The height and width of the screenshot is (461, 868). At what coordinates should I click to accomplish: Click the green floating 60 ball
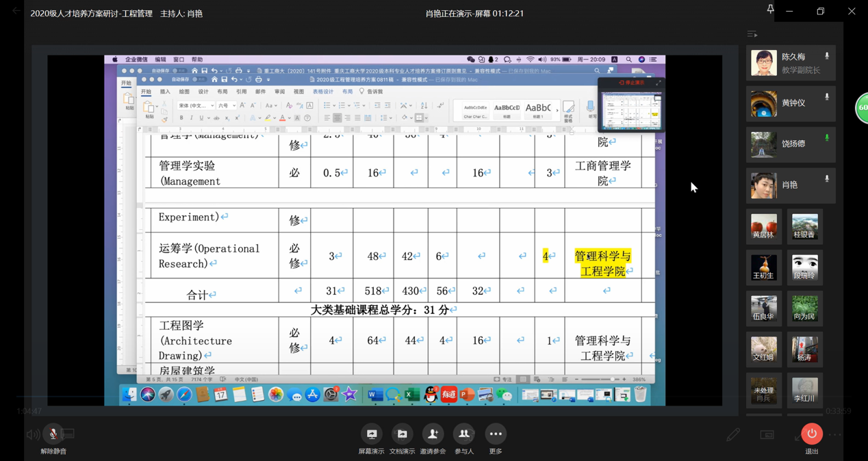click(862, 108)
